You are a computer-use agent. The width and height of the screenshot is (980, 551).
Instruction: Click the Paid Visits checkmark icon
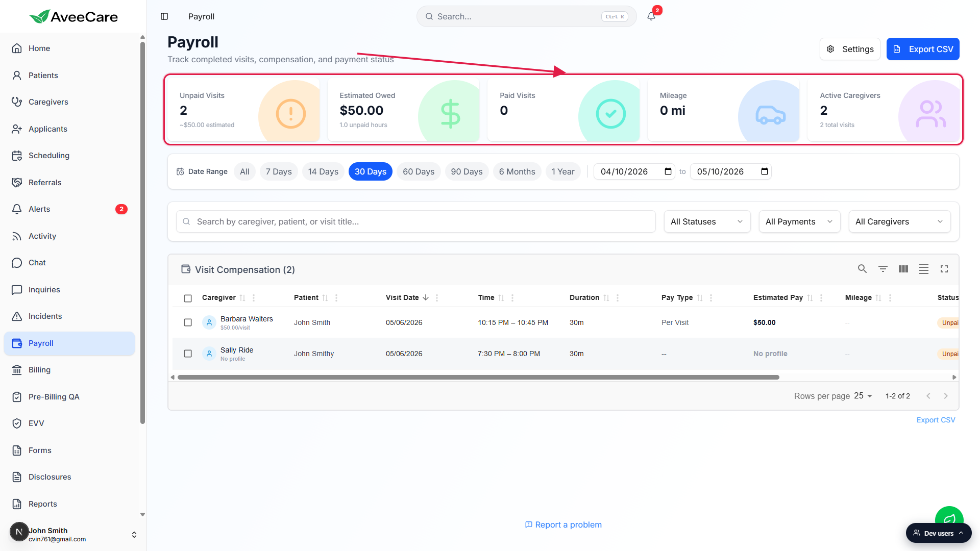pos(611,113)
